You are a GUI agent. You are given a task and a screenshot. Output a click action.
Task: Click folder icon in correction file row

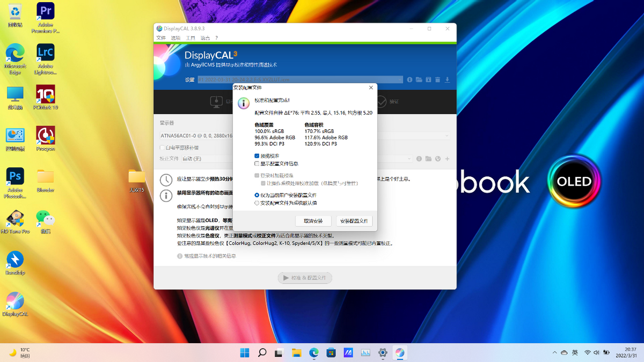428,159
